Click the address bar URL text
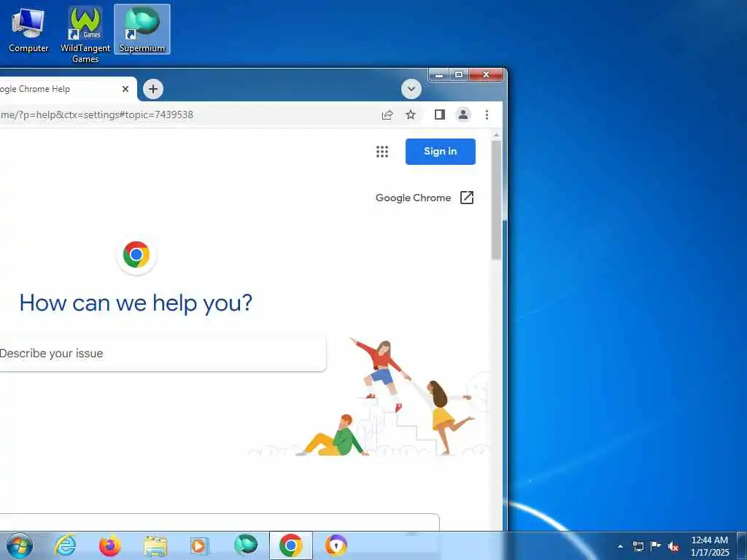Screen dimensions: 747x560 (97, 114)
